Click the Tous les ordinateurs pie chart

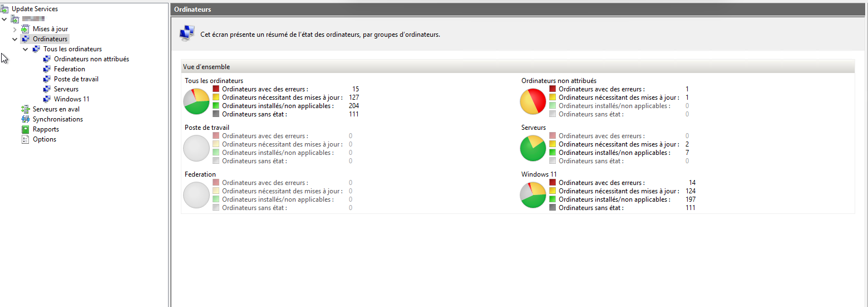[196, 101]
